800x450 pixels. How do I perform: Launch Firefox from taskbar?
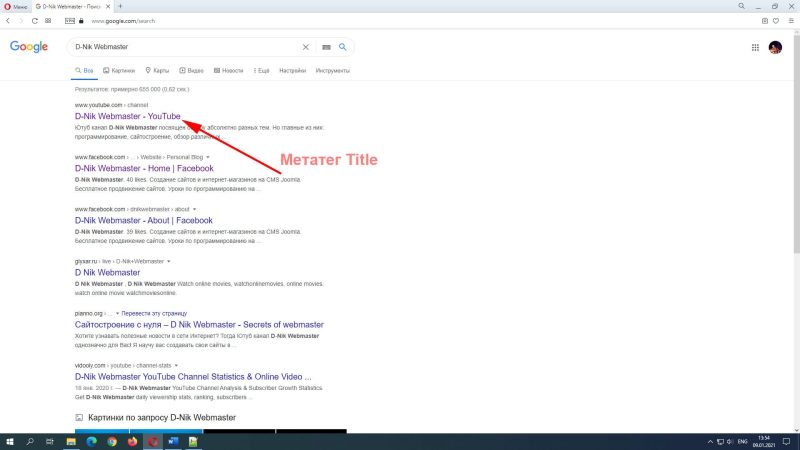(x=132, y=441)
